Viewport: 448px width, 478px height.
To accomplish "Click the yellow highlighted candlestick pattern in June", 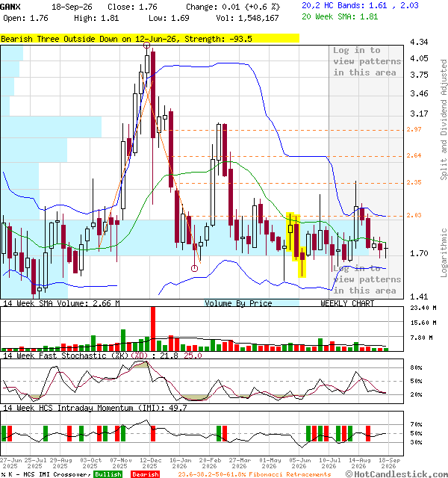I will click(x=296, y=245).
